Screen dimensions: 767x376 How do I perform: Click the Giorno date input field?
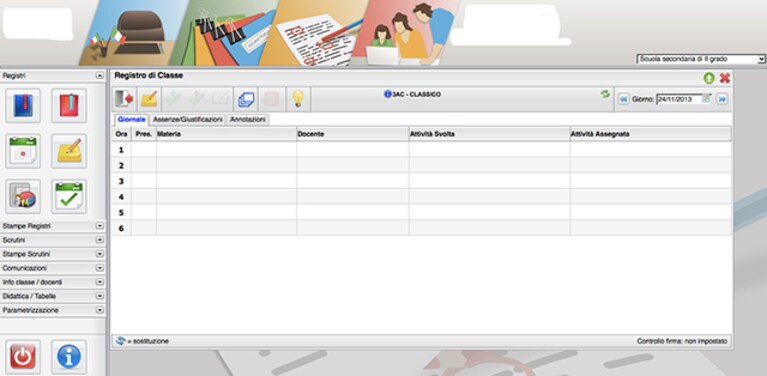pyautogui.click(x=679, y=99)
